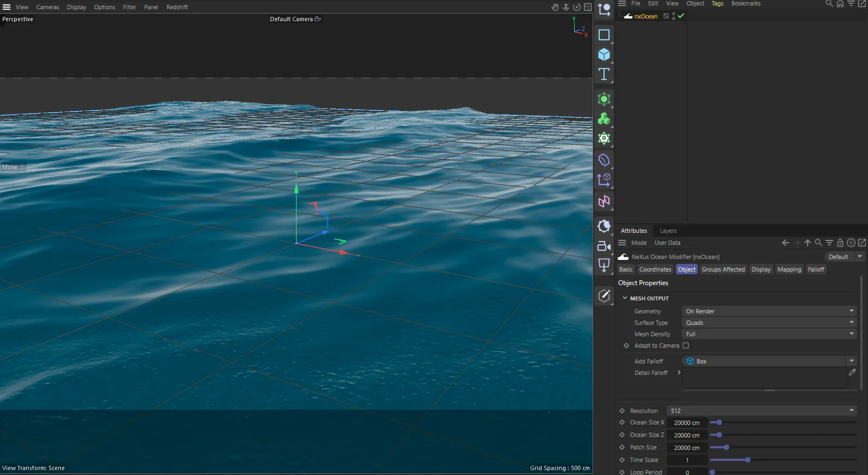Open the Geometry dropdown
This screenshot has height=475, width=868.
click(x=769, y=311)
